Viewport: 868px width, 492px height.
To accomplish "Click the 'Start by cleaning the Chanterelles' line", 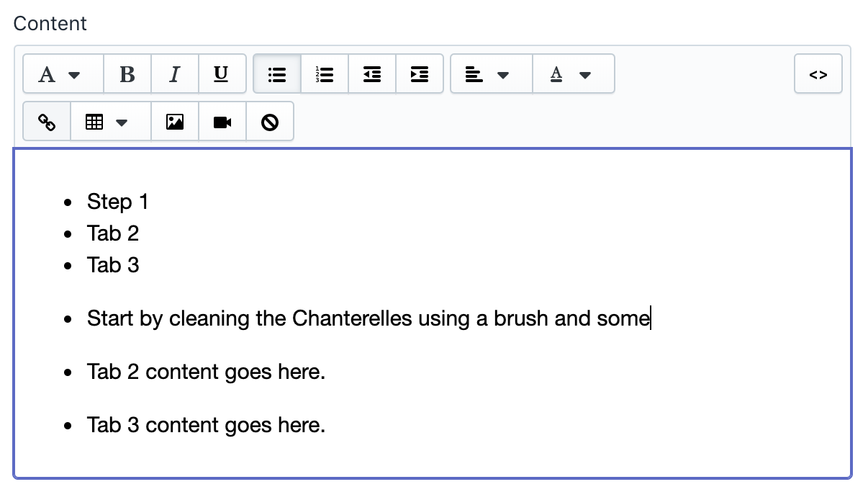I will point(369,318).
